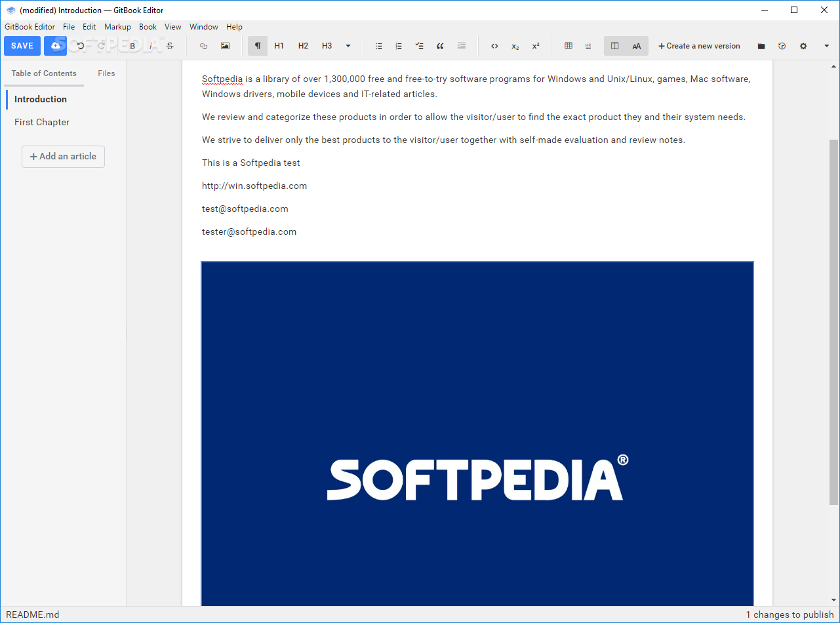840x623 pixels.
Task: Click Create a new version
Action: tap(699, 46)
